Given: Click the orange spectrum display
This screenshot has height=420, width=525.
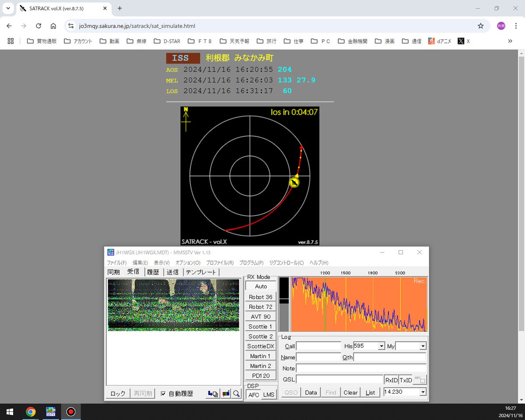Looking at the screenshot, I should tap(359, 304).
